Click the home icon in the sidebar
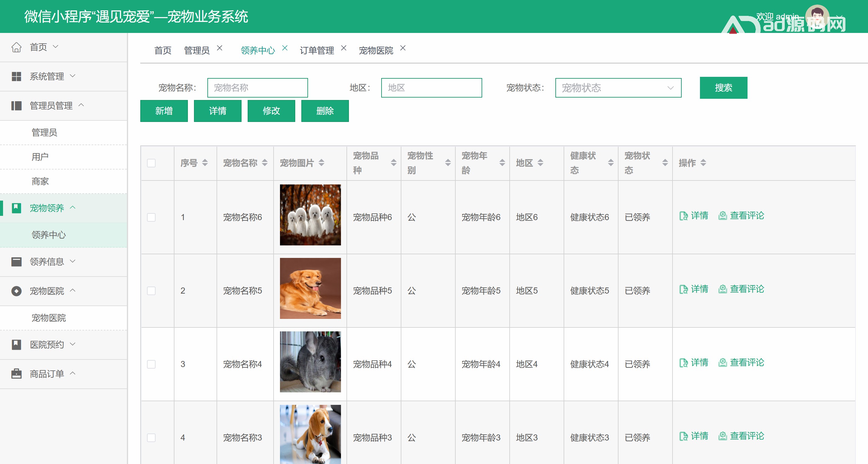This screenshot has height=464, width=868. 16,47
